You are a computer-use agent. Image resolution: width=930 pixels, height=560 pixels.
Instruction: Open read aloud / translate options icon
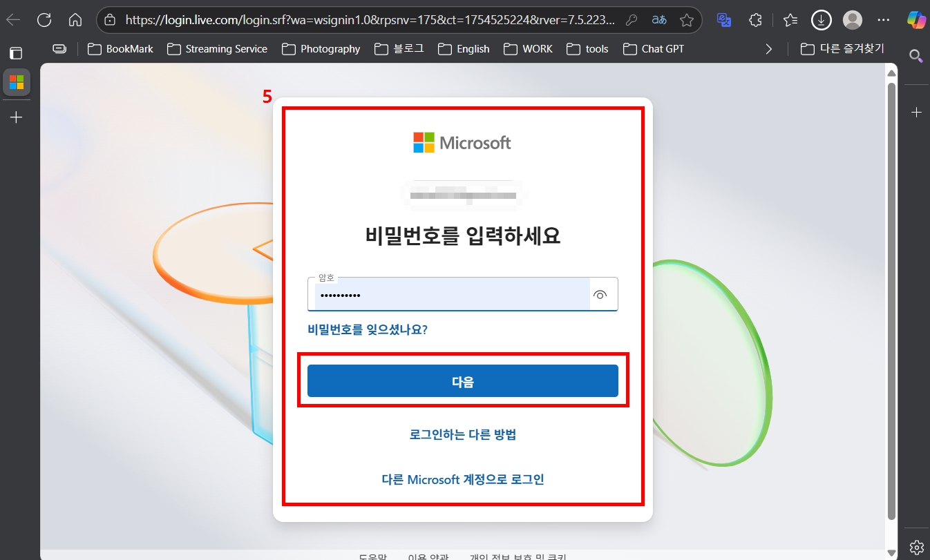(x=659, y=21)
